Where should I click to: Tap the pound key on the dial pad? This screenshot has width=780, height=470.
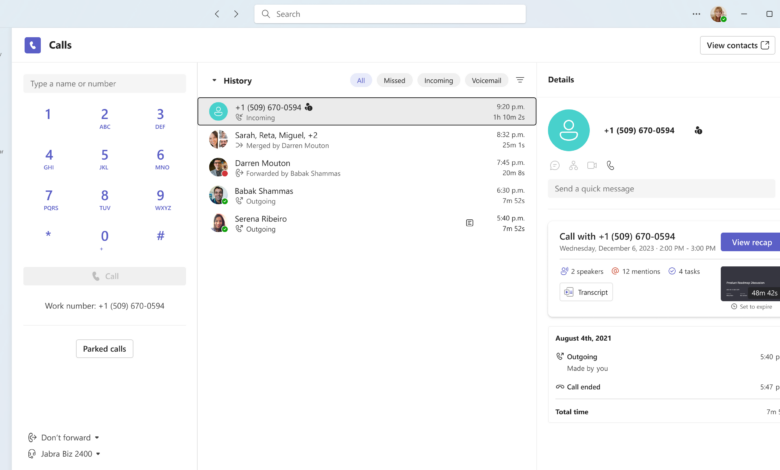coord(160,236)
